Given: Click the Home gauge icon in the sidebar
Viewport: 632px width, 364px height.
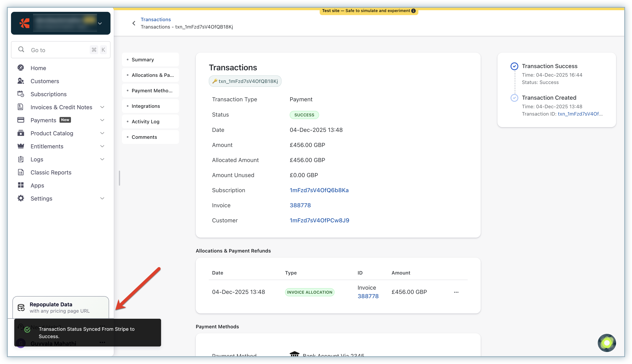Looking at the screenshot, I should pos(21,68).
